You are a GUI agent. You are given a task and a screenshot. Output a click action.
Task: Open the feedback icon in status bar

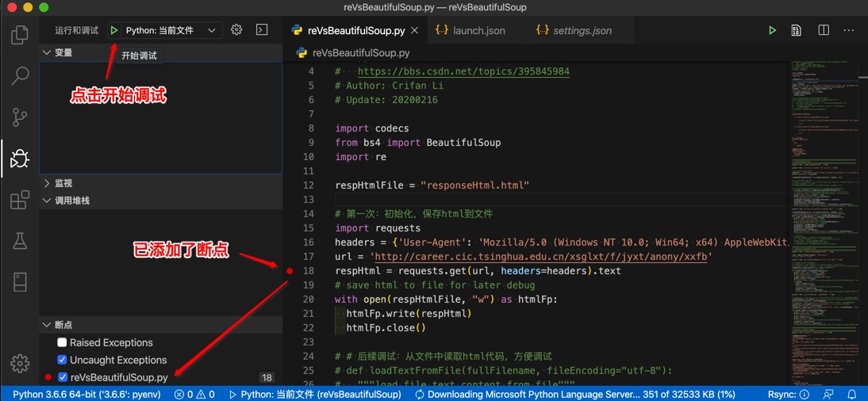click(x=828, y=395)
